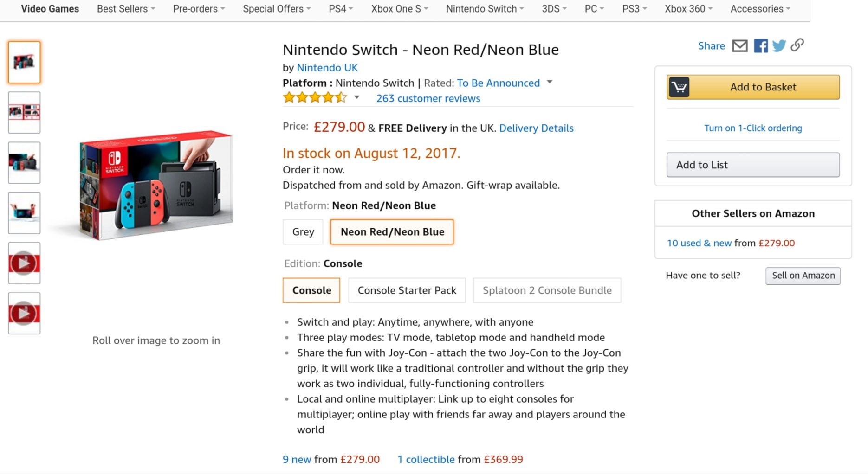Viewport: 868px width, 475px height.
Task: Choose Console Starter Pack edition
Action: point(407,290)
